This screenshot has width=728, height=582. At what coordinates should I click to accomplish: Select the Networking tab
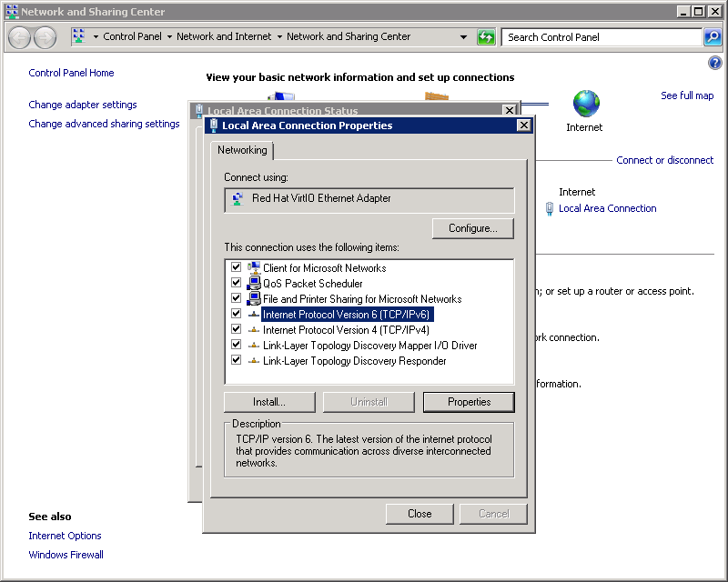pos(242,150)
